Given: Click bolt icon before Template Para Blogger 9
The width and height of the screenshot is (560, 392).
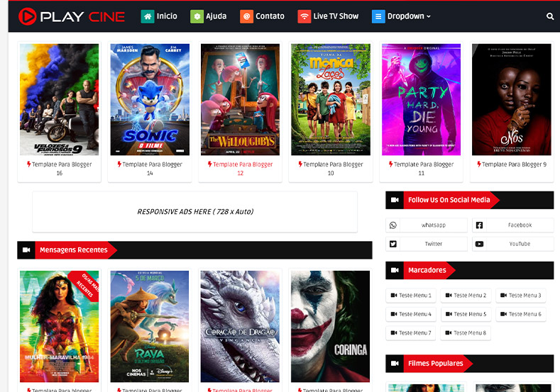Looking at the screenshot, I should pos(479,164).
